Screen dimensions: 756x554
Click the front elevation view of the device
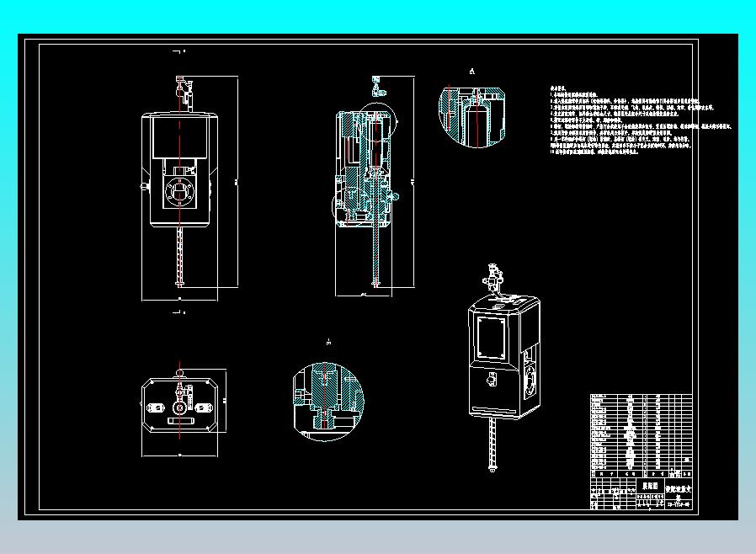pyautogui.click(x=181, y=181)
